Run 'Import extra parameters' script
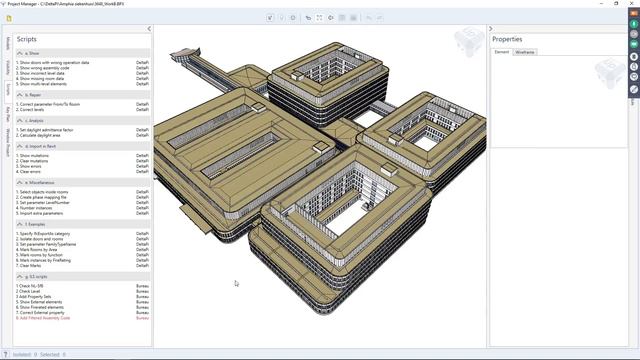 [39, 213]
